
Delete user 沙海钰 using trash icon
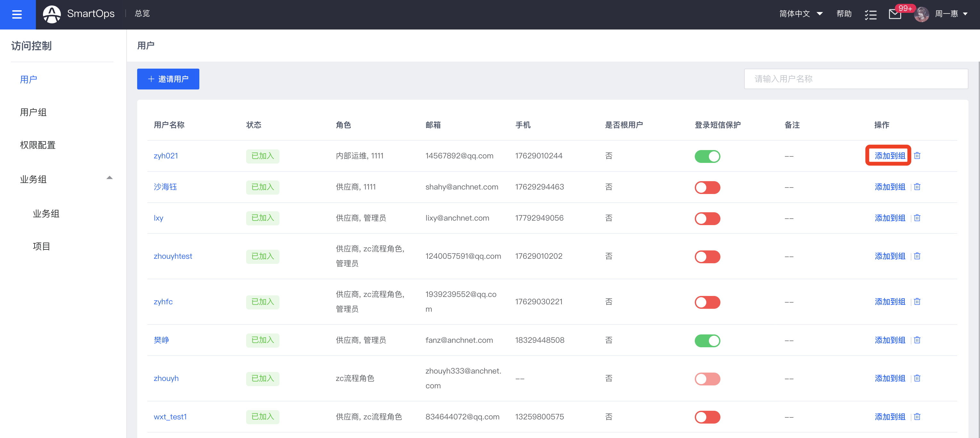(917, 187)
